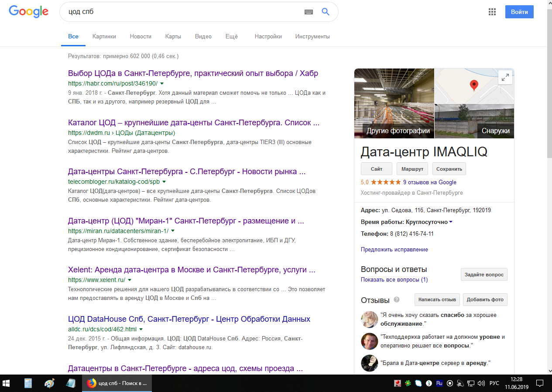Click the Маршрут directions button

[412, 169]
